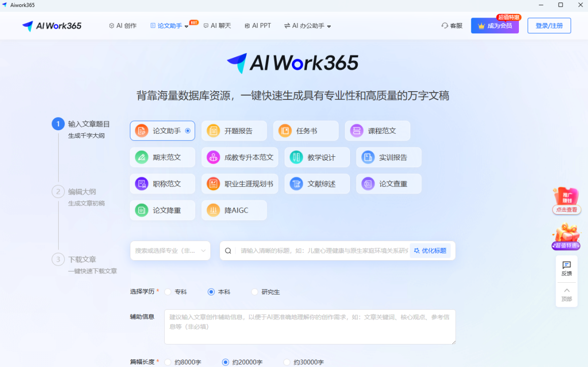Click the AI PPT nav icon

coord(247,25)
